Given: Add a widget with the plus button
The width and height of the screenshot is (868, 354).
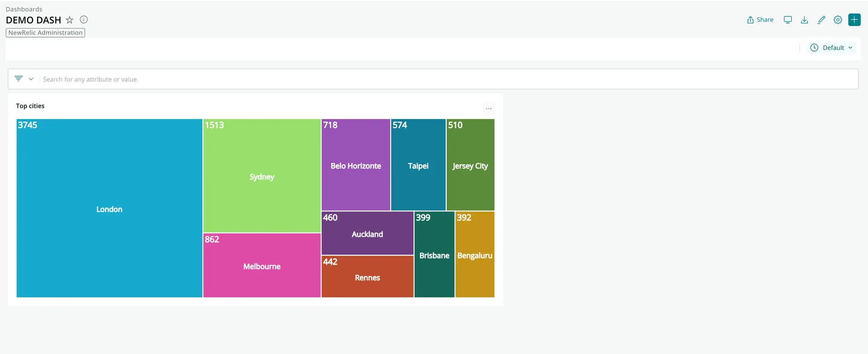Looking at the screenshot, I should point(854,20).
